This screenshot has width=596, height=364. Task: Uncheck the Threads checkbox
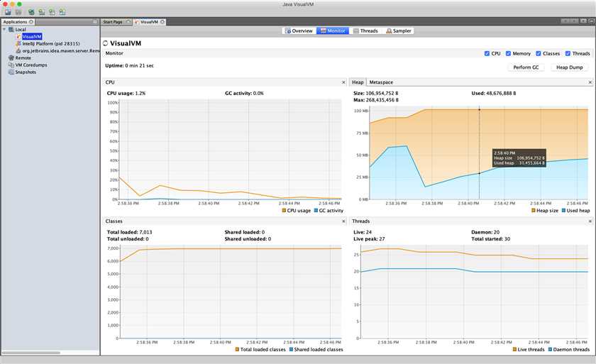click(568, 54)
